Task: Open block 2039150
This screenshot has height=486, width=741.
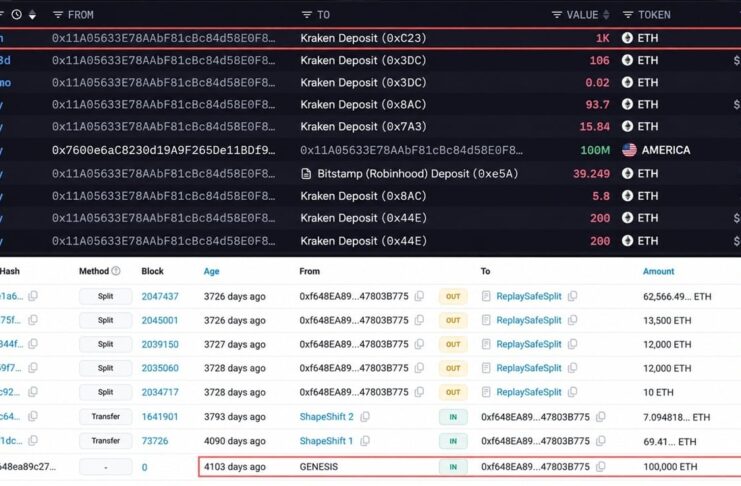Action: [160, 344]
